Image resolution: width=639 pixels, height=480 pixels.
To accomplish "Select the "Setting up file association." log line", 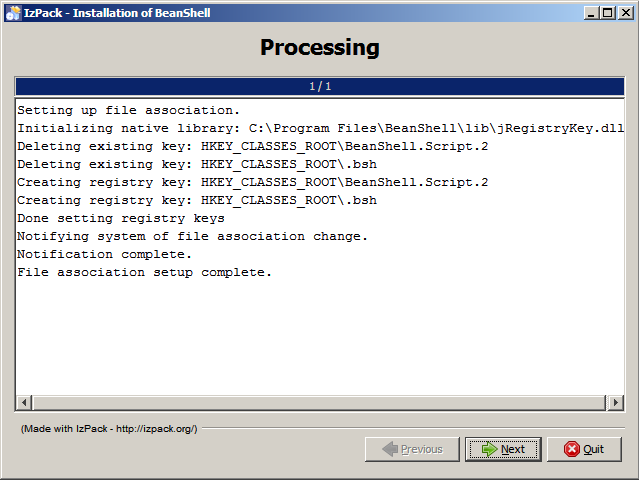I will (x=129, y=110).
